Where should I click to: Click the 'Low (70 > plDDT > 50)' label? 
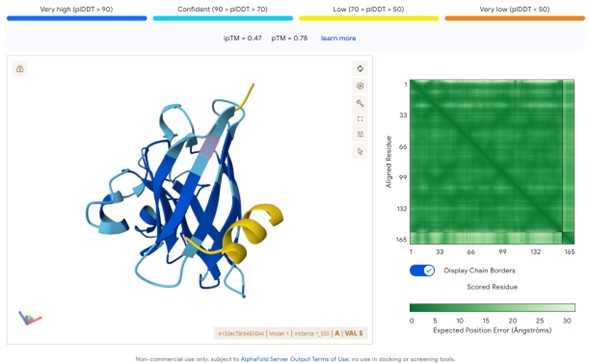point(369,9)
